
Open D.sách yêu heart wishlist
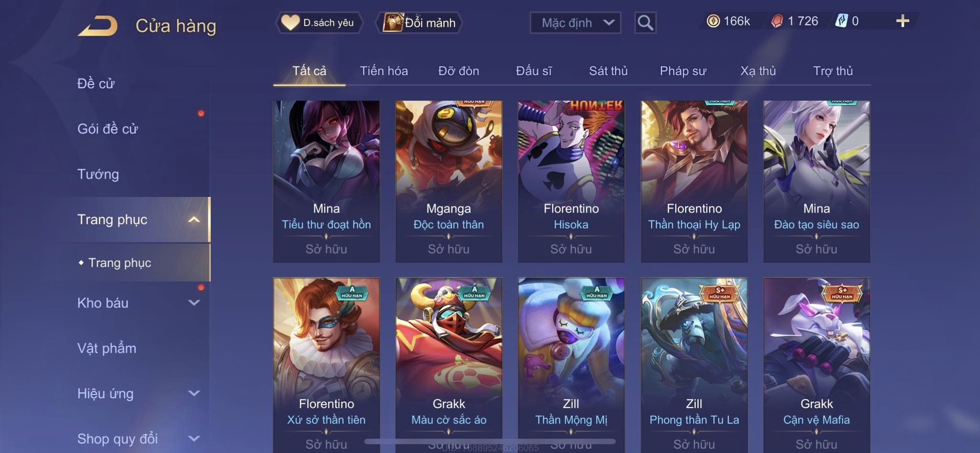(x=319, y=23)
